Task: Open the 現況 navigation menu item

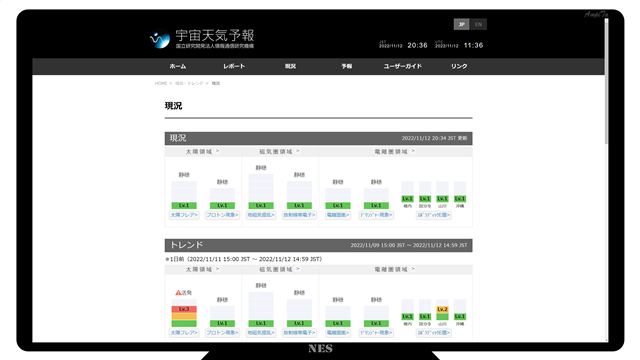Action: pos(290,66)
